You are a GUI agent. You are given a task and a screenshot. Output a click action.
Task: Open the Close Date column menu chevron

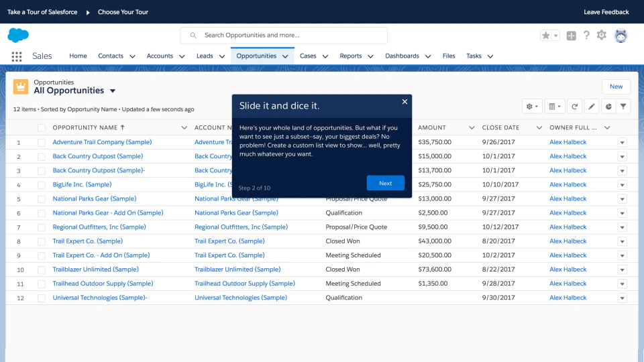coord(539,127)
